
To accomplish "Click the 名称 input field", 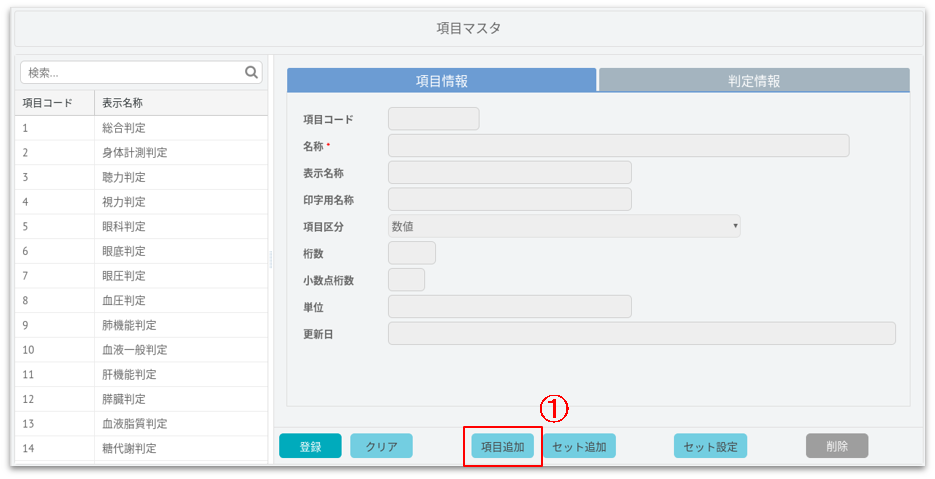I will tap(618, 146).
